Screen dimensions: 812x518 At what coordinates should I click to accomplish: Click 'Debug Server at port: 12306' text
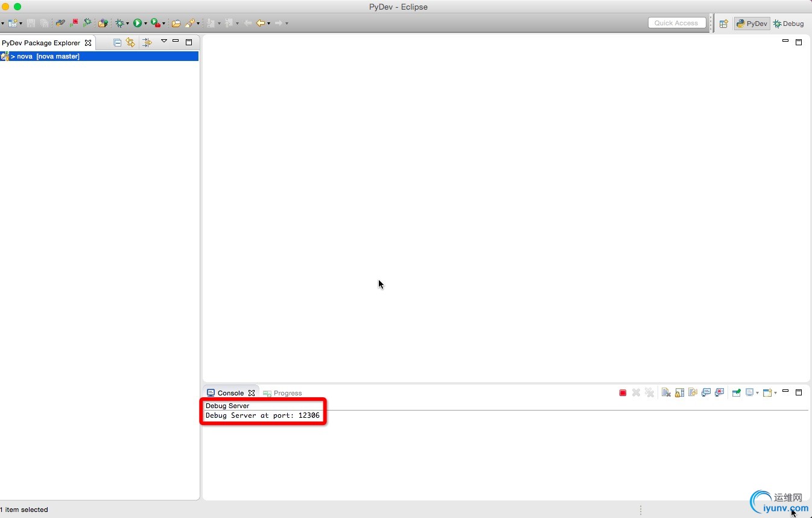click(262, 415)
